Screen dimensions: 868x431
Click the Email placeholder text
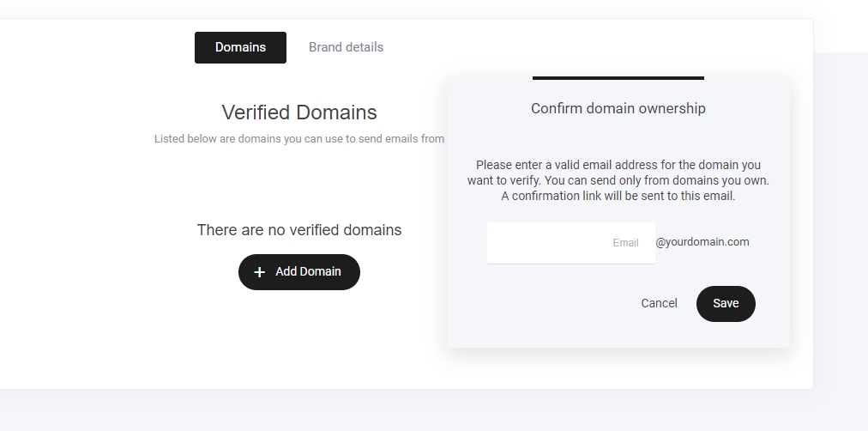pos(625,243)
